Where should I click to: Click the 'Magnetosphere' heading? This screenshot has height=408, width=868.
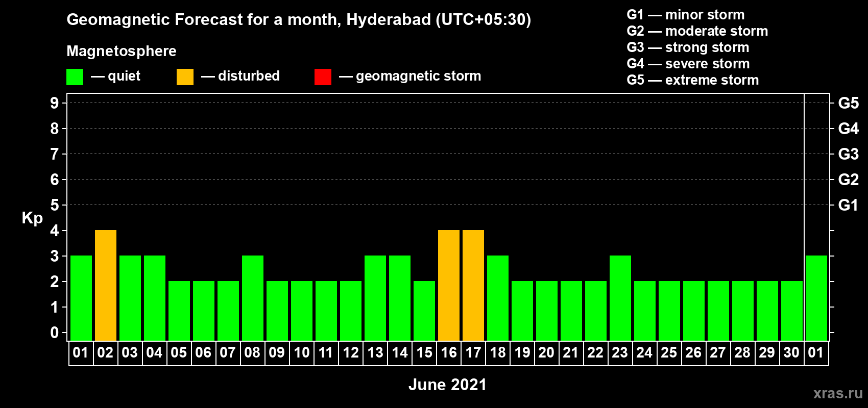(x=122, y=51)
